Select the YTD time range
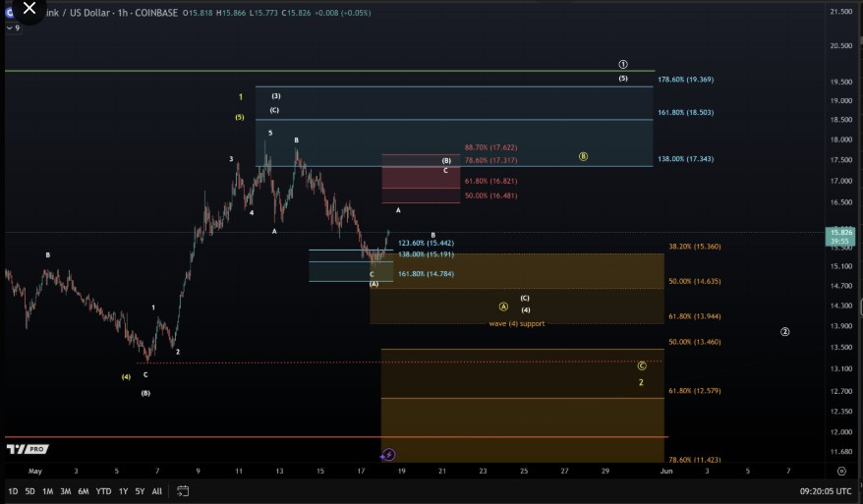Image resolution: width=863 pixels, height=504 pixels. [103, 491]
